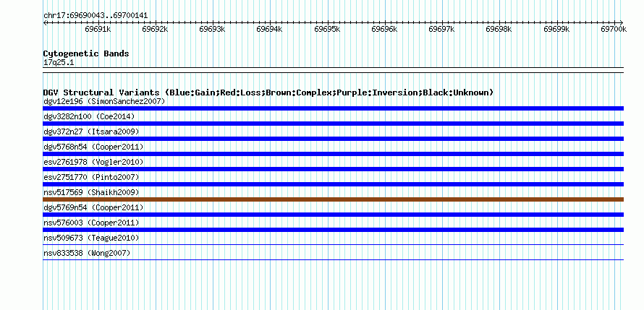Click the nsv509673 (Teague2010) label
This screenshot has height=310, width=644.
click(x=91, y=238)
